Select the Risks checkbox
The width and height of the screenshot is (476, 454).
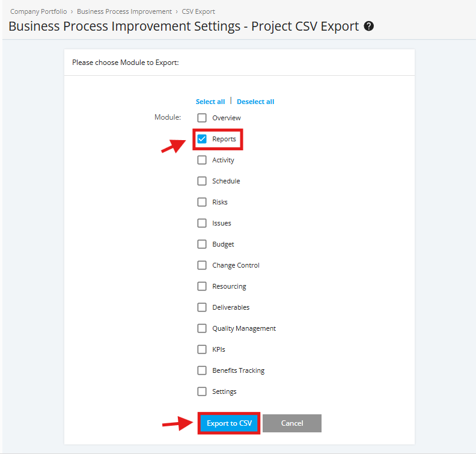click(202, 202)
